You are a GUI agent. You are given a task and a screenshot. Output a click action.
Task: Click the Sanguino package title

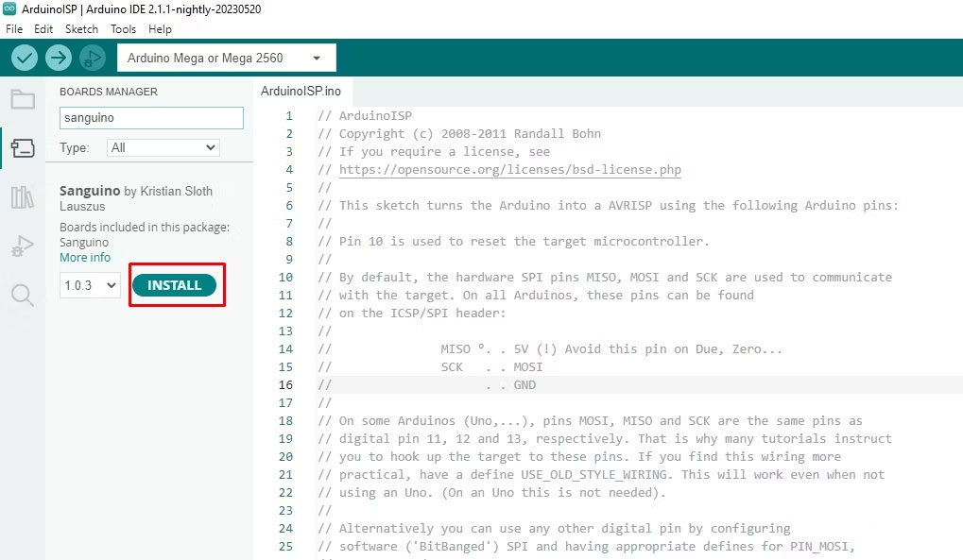click(90, 191)
